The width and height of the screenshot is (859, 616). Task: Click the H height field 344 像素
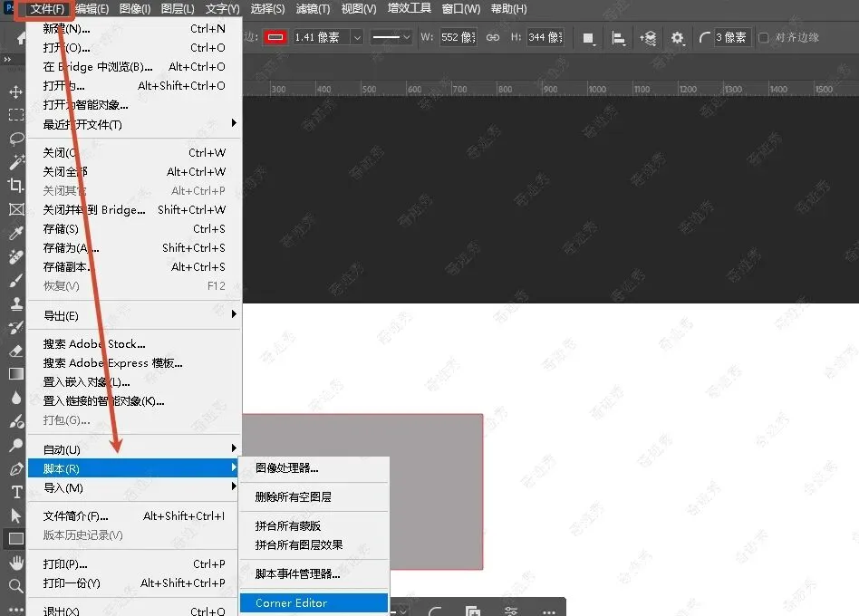coord(545,37)
